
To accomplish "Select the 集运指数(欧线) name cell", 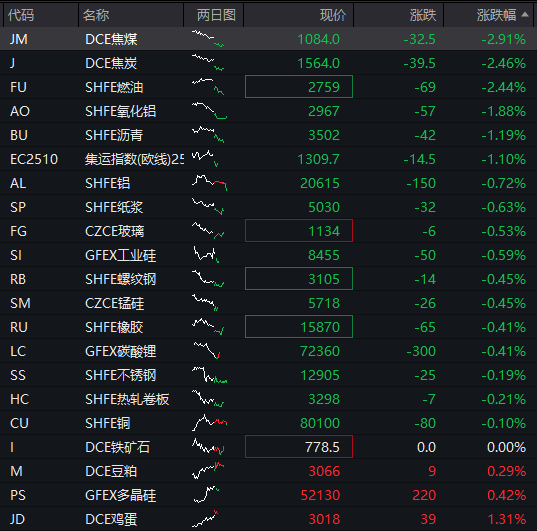I will [134, 159].
